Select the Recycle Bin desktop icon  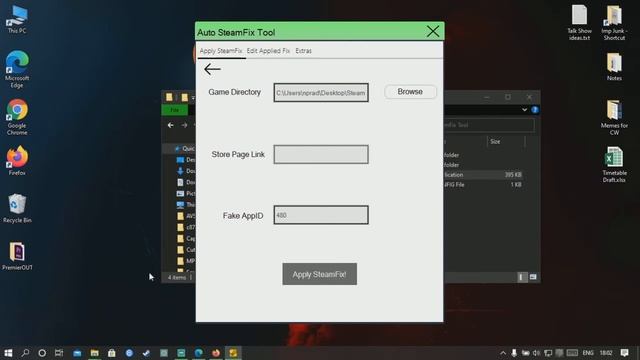[17, 209]
